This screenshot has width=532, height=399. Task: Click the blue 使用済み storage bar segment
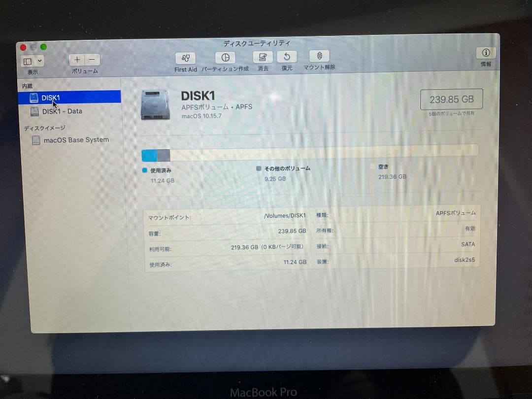pyautogui.click(x=148, y=155)
